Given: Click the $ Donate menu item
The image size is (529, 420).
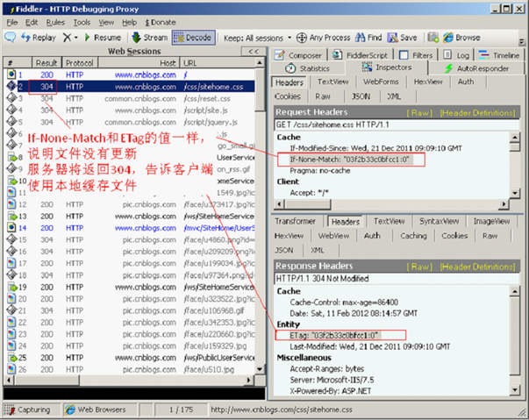Looking at the screenshot, I should [x=161, y=22].
